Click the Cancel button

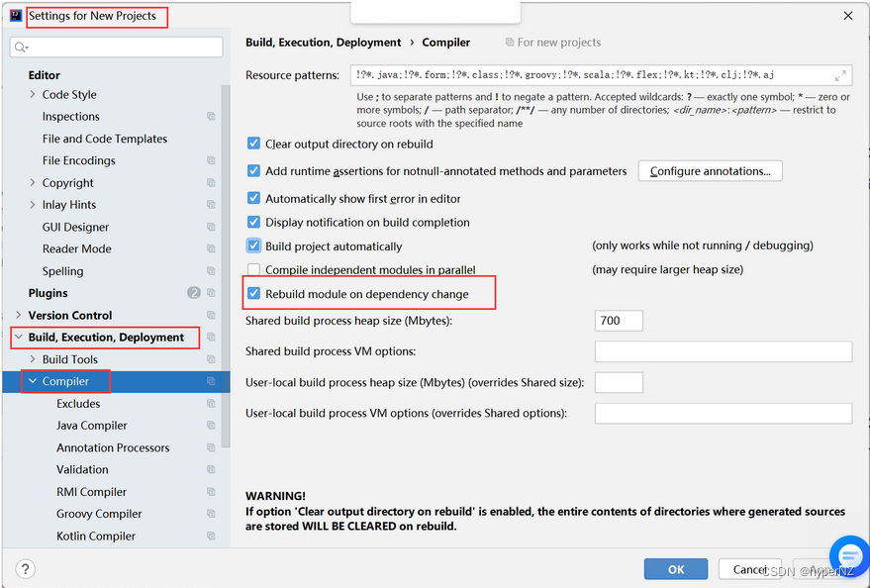coord(749,569)
